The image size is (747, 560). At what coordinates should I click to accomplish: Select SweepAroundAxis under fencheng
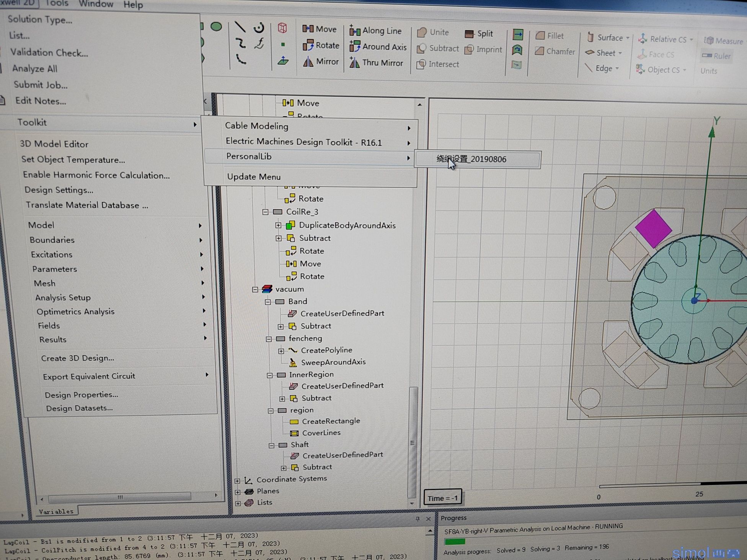(x=333, y=362)
